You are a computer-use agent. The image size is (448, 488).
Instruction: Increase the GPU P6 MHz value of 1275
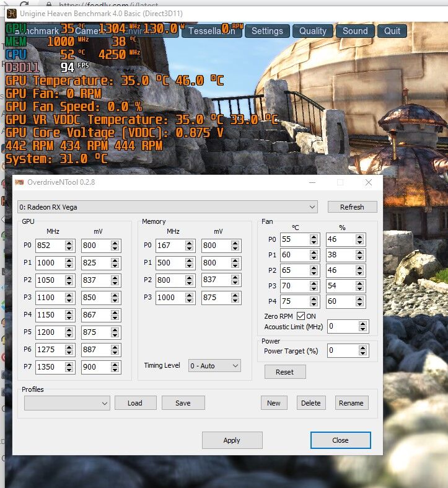69,347
